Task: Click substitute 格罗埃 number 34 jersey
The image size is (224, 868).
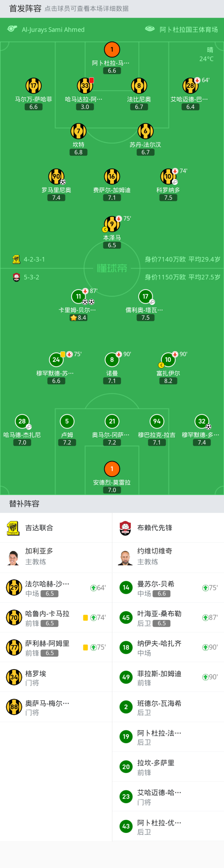Action: tap(14, 677)
